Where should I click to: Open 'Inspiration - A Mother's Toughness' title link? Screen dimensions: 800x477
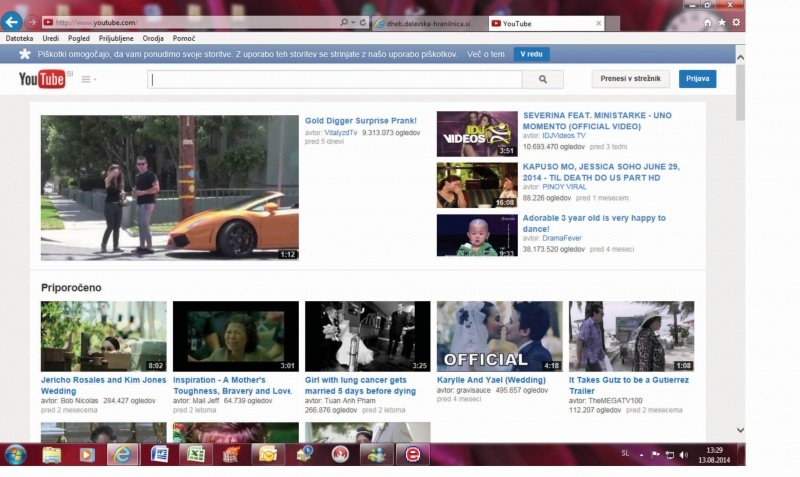(x=233, y=386)
